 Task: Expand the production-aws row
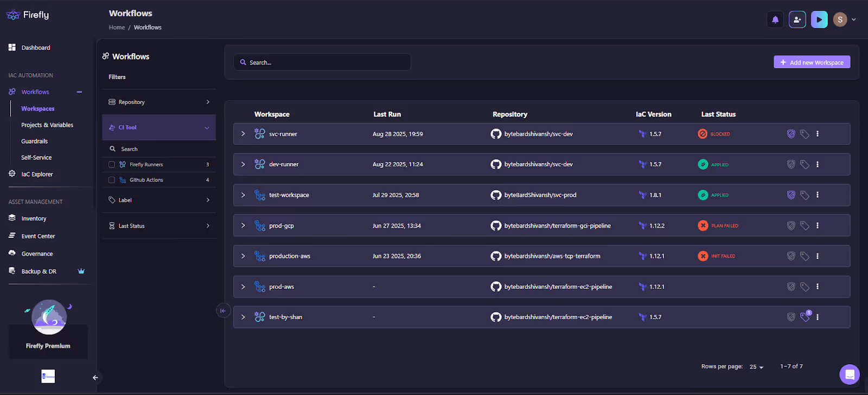[x=243, y=256]
